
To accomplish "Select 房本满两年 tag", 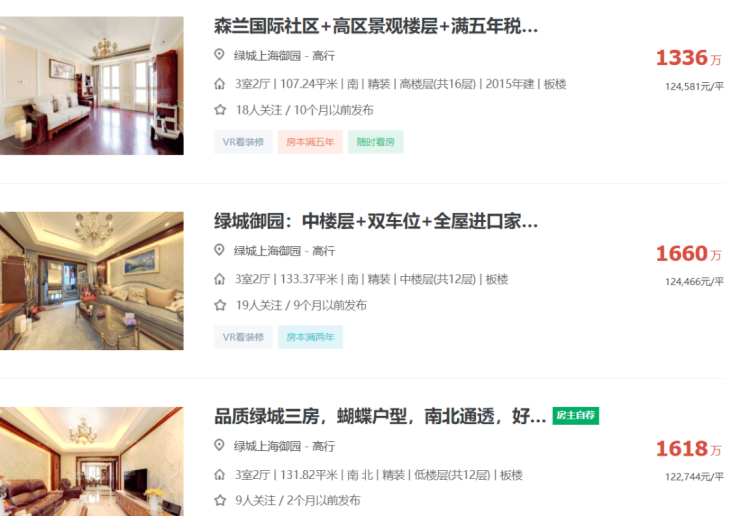I will coord(310,337).
